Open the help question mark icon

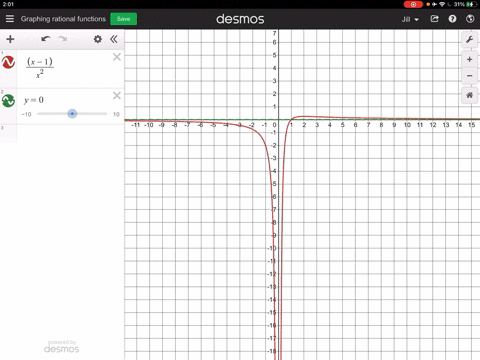452,19
